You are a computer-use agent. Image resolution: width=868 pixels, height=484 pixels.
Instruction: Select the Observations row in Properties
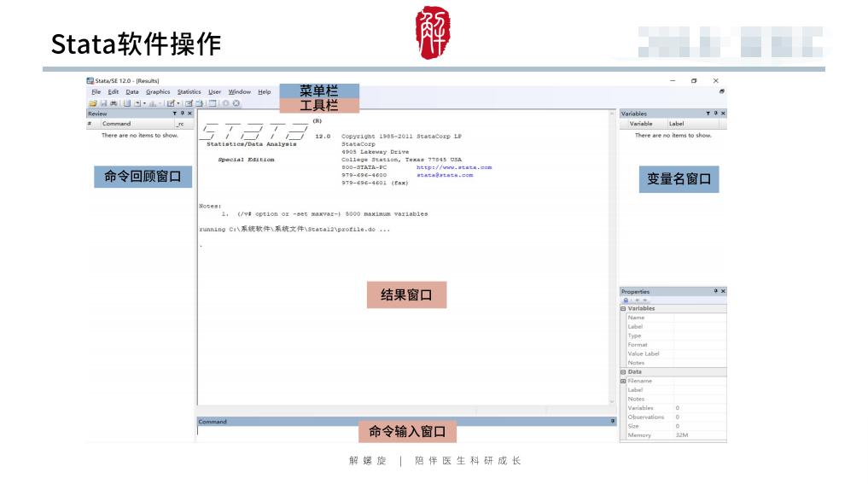tap(676, 417)
